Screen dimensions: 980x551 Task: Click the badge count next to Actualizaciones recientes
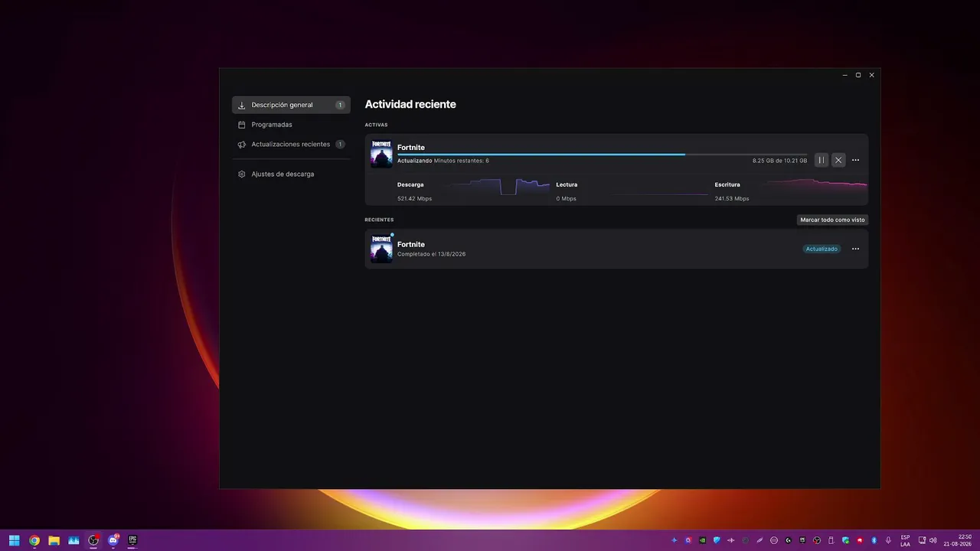[340, 145]
